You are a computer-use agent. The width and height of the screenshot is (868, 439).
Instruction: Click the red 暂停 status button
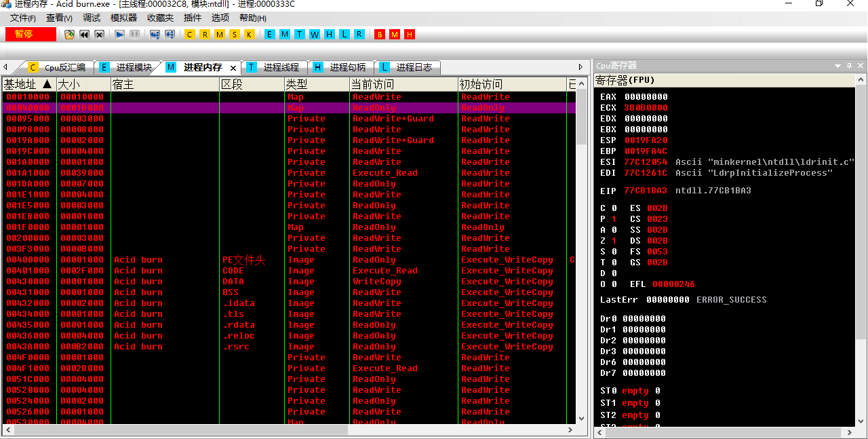[x=31, y=34]
